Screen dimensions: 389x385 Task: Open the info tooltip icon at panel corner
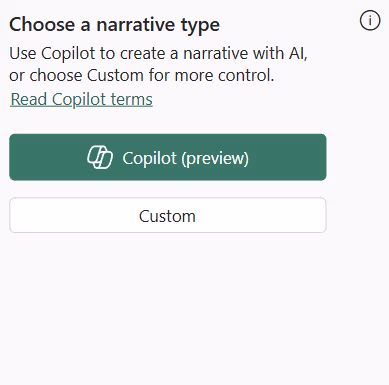pyautogui.click(x=370, y=21)
